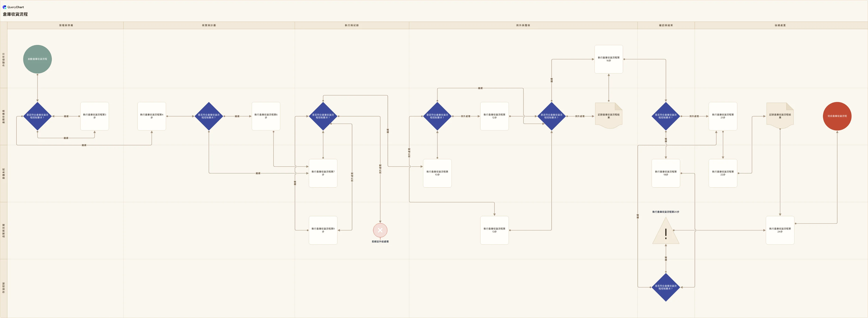
Task: Click the 執行倉庫收貨流程第6步 box
Action: click(x=266, y=116)
